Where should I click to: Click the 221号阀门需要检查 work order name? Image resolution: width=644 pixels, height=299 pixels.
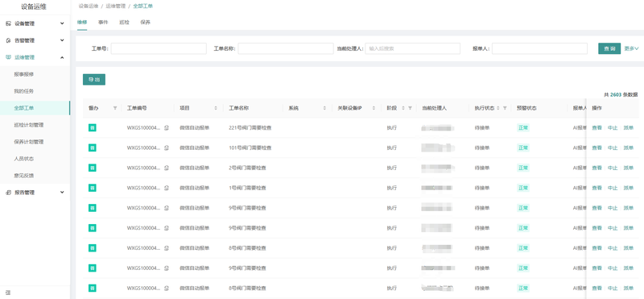[x=250, y=128]
